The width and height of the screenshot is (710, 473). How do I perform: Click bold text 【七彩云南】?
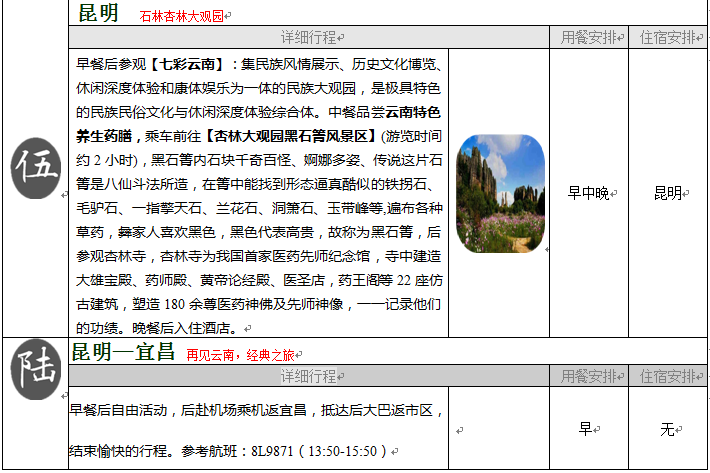[187, 64]
